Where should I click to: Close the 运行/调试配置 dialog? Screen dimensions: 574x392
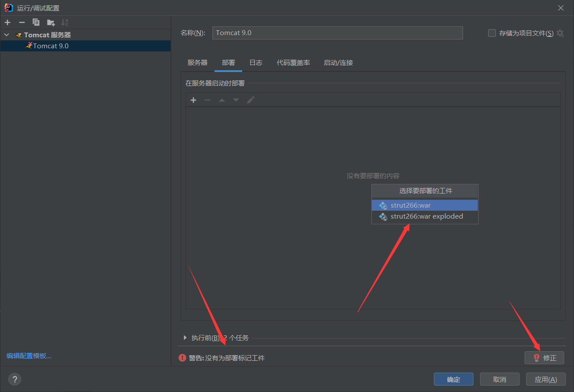click(560, 8)
